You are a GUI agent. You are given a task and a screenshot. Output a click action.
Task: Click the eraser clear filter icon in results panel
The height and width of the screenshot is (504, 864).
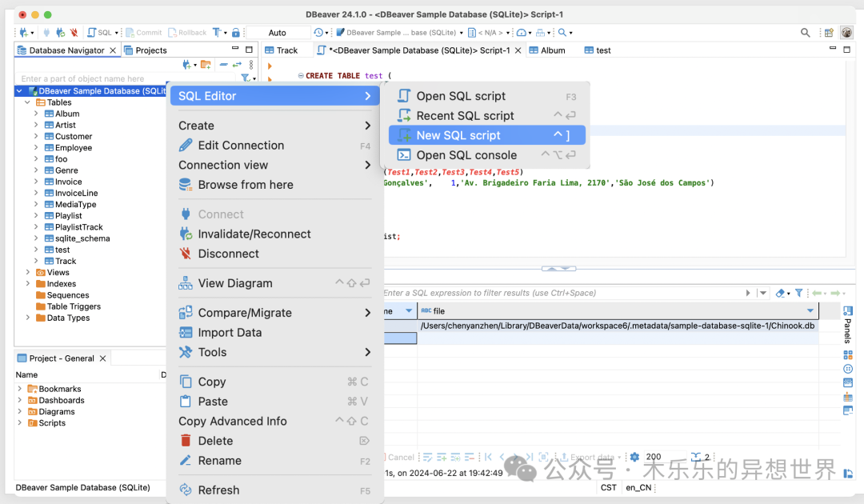780,293
